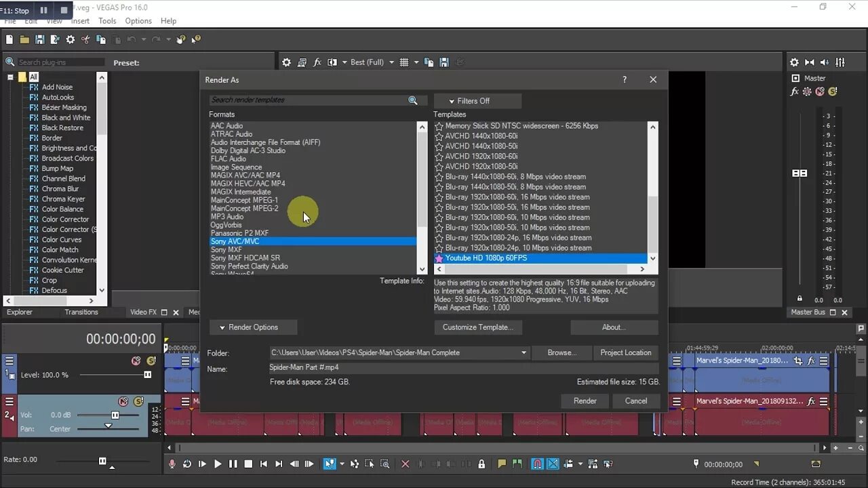This screenshot has height=488, width=868.
Task: Solo audio track 2
Action: [x=138, y=401]
